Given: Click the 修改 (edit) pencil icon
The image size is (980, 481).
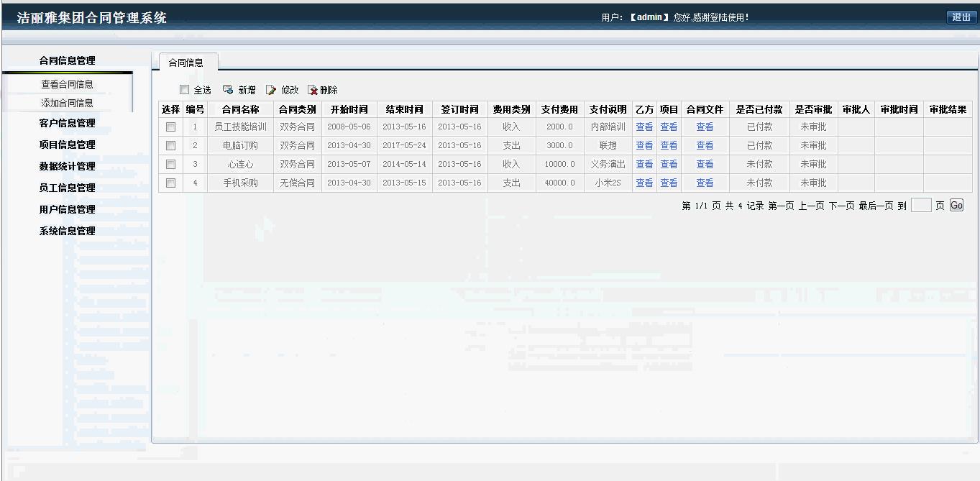Looking at the screenshot, I should (271, 90).
